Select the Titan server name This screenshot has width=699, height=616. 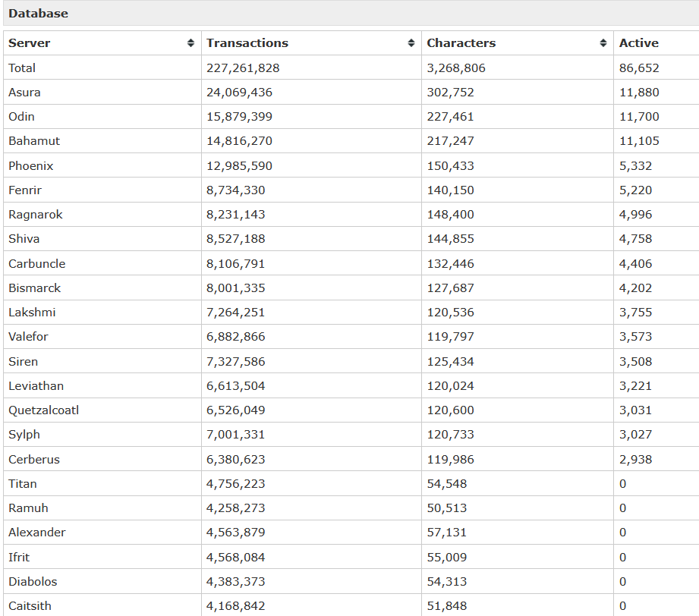click(x=23, y=483)
